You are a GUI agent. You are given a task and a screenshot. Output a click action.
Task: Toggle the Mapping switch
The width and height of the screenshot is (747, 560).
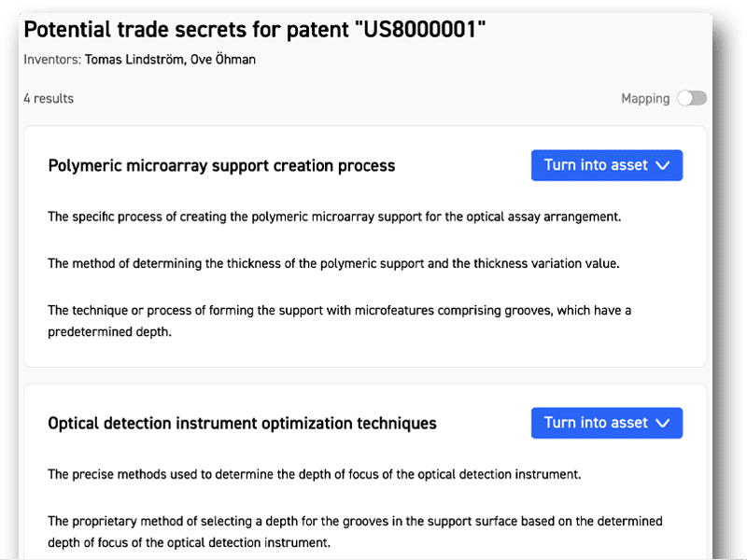point(692,99)
